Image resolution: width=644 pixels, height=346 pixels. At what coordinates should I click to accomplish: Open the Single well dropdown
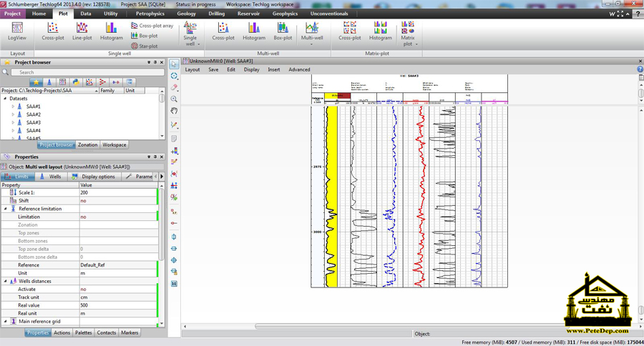point(190,34)
